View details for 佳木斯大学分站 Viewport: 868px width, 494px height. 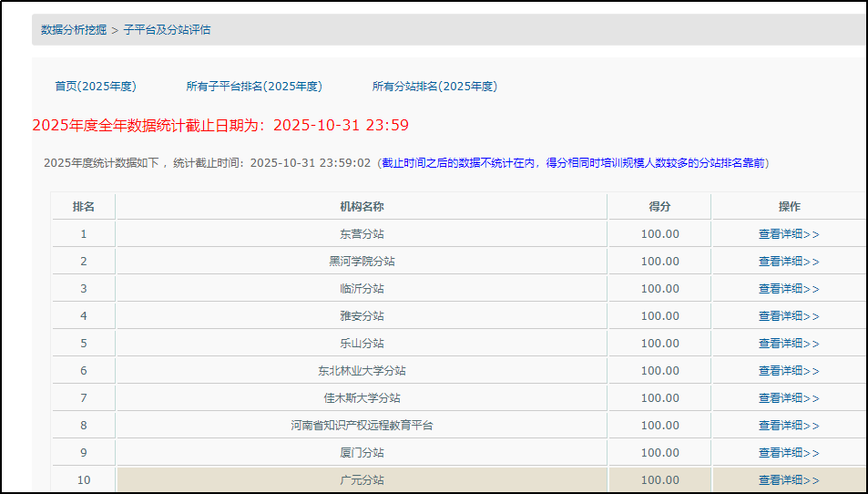click(x=789, y=398)
